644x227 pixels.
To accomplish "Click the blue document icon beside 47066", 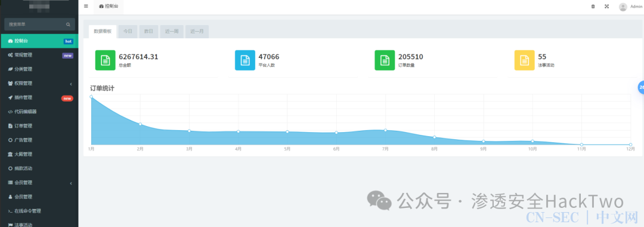I will [x=245, y=60].
